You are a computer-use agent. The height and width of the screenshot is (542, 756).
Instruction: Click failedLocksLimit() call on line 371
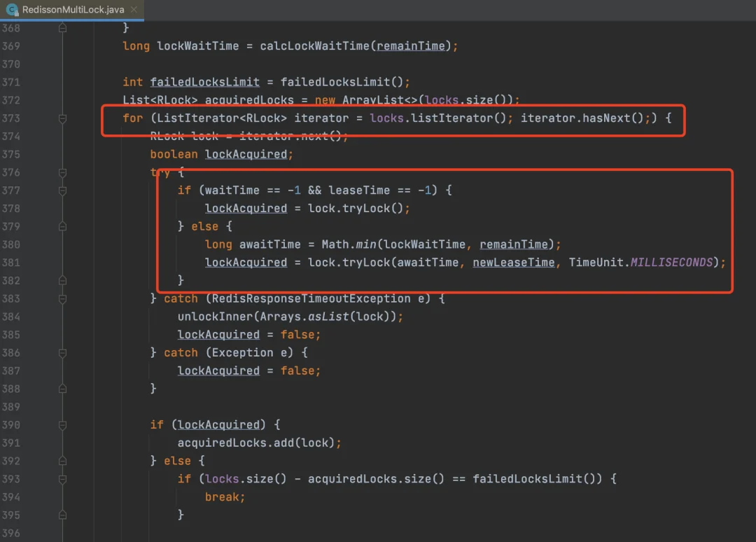[x=342, y=83]
